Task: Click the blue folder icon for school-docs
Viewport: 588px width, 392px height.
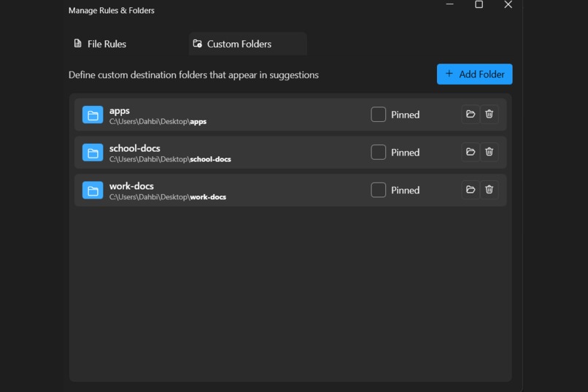Action: pyautogui.click(x=93, y=153)
